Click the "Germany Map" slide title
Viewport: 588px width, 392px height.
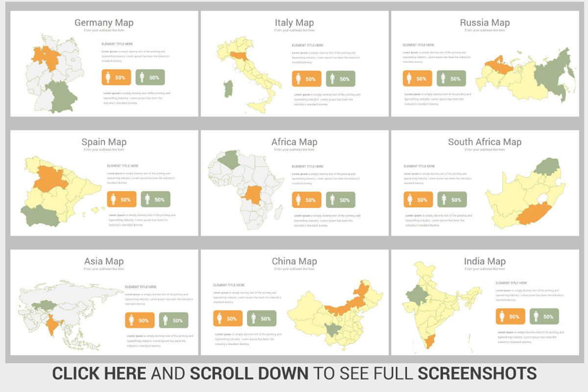104,23
